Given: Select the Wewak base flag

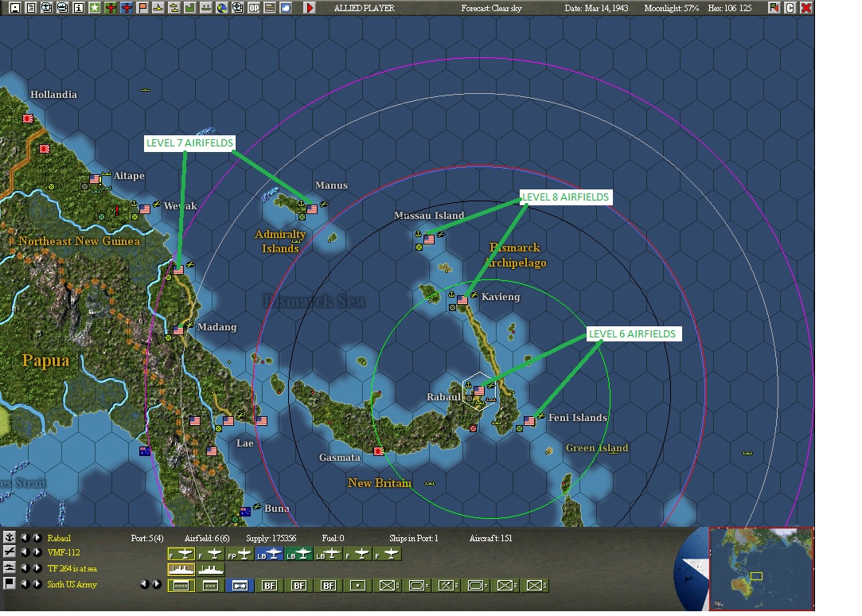Looking at the screenshot, I should (x=145, y=209).
